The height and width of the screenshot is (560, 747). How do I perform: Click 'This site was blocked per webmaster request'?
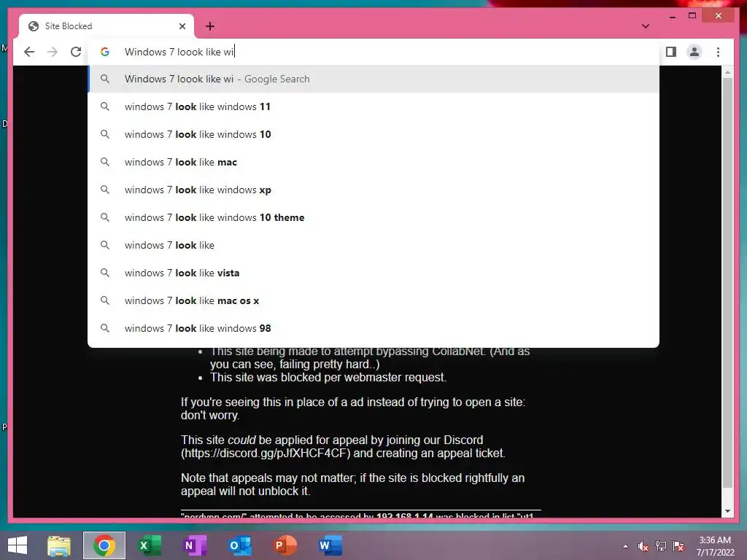[328, 377]
